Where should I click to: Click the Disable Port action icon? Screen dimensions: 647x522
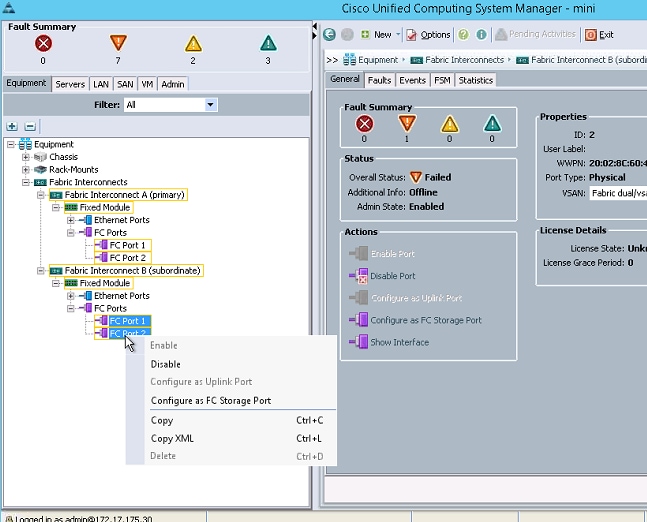click(x=358, y=276)
